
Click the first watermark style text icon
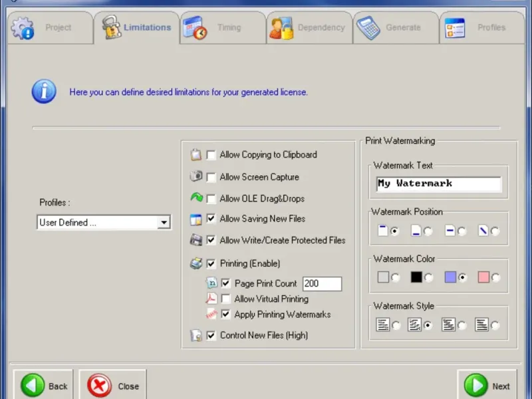pyautogui.click(x=383, y=325)
